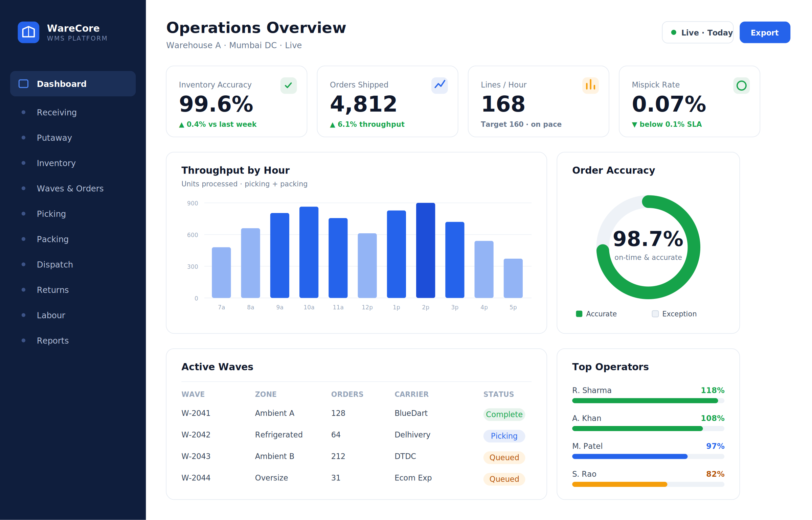Click A. Khan's progress bar
This screenshot has width=812, height=520.
coord(648,429)
